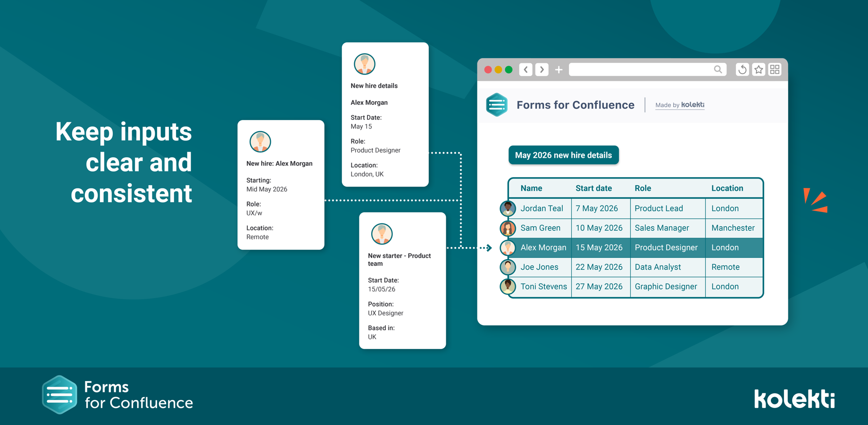Click the UX Designer position value
This screenshot has height=425, width=868.
(385, 313)
